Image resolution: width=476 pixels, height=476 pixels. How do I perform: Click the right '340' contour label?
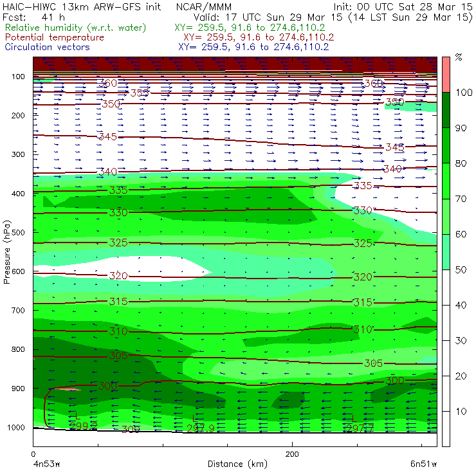tap(392, 169)
